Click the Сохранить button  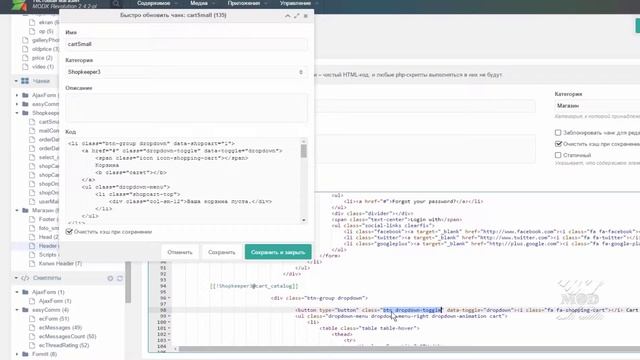222,252
